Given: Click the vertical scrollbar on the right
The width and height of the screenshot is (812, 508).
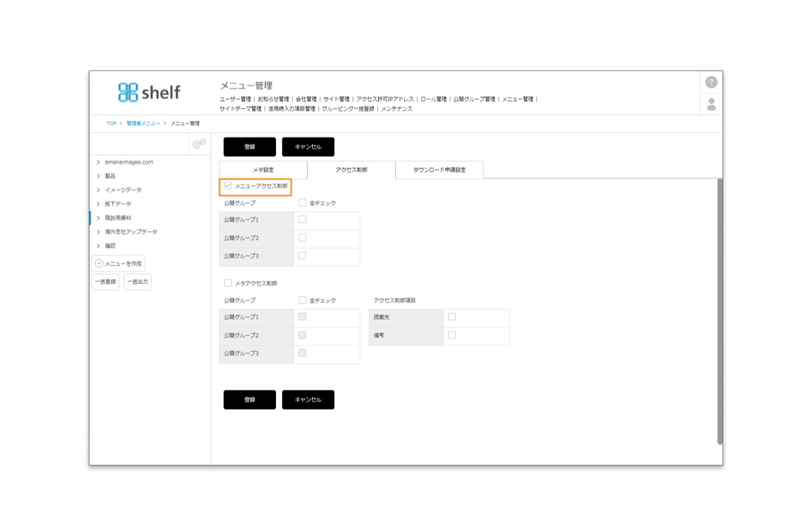Looking at the screenshot, I should click(720, 311).
